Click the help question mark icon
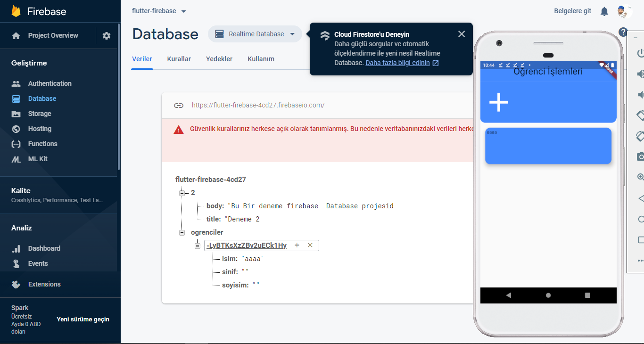 (623, 33)
